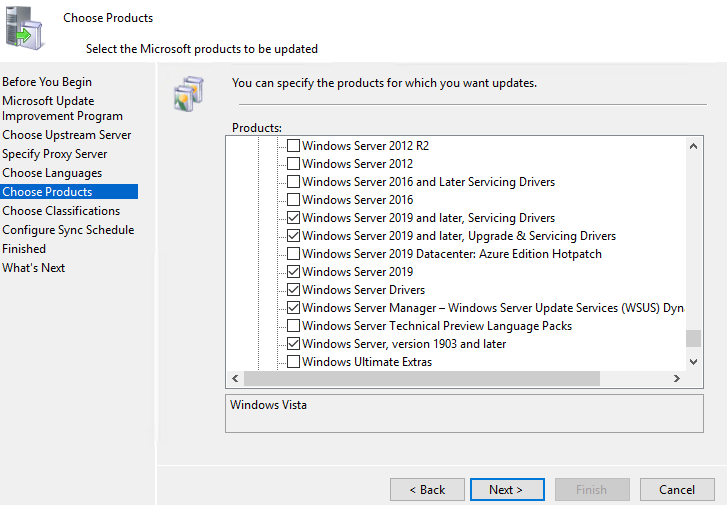727x505 pixels.
Task: Uncheck the plain Windows Server 2019 checkbox
Action: pyautogui.click(x=293, y=272)
